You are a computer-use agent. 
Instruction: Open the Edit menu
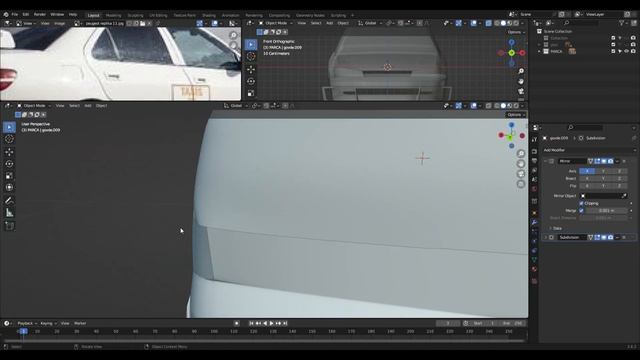(26, 14)
